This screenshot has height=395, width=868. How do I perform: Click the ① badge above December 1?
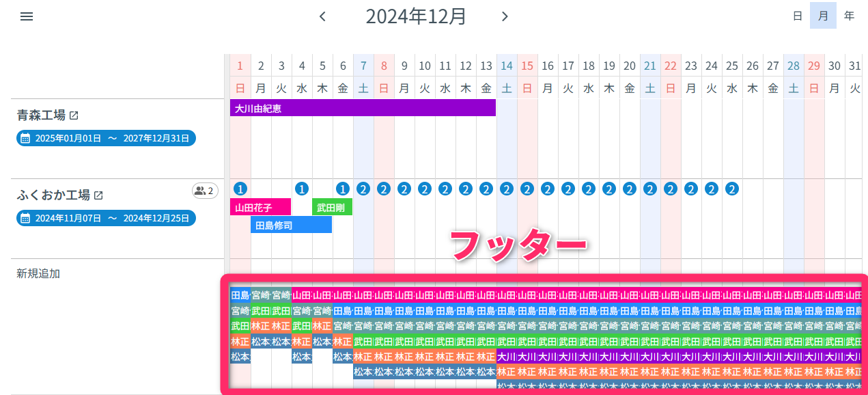point(240,189)
